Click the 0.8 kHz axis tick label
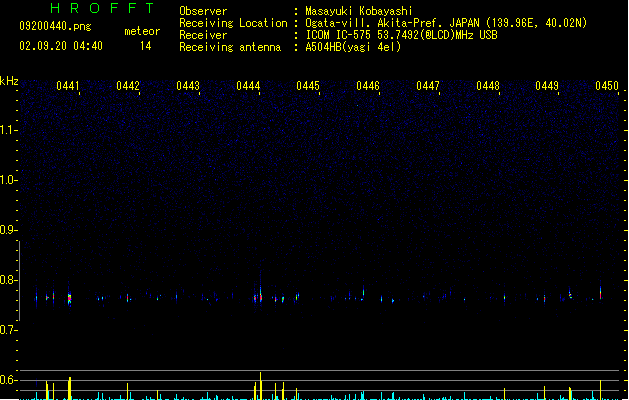This screenshot has height=400, width=629. 7,280
